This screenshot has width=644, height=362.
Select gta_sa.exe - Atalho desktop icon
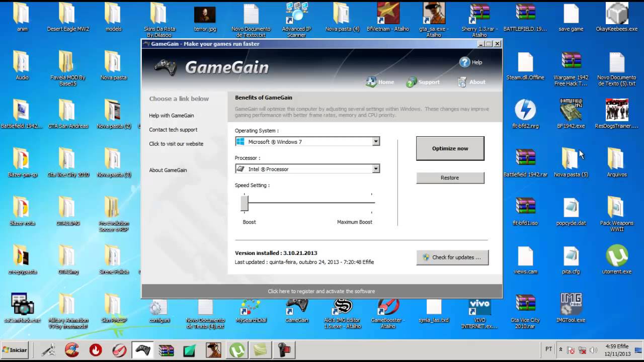coord(434,19)
